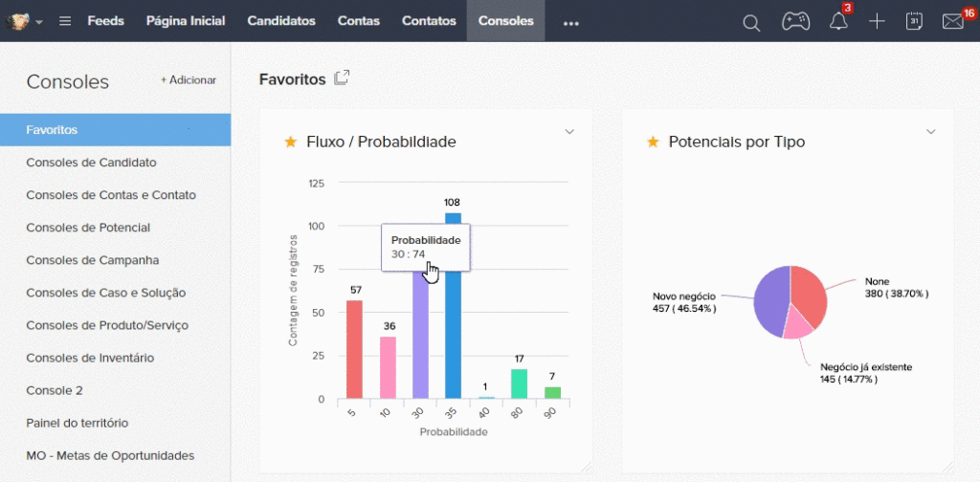
Task: Click the plus icon to create record
Action: (877, 21)
